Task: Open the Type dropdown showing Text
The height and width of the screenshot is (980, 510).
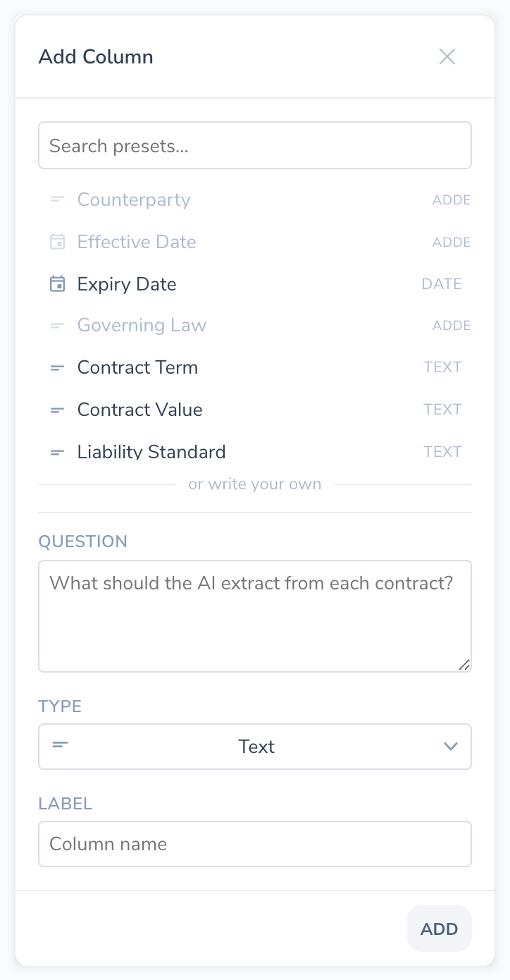Action: (x=255, y=747)
